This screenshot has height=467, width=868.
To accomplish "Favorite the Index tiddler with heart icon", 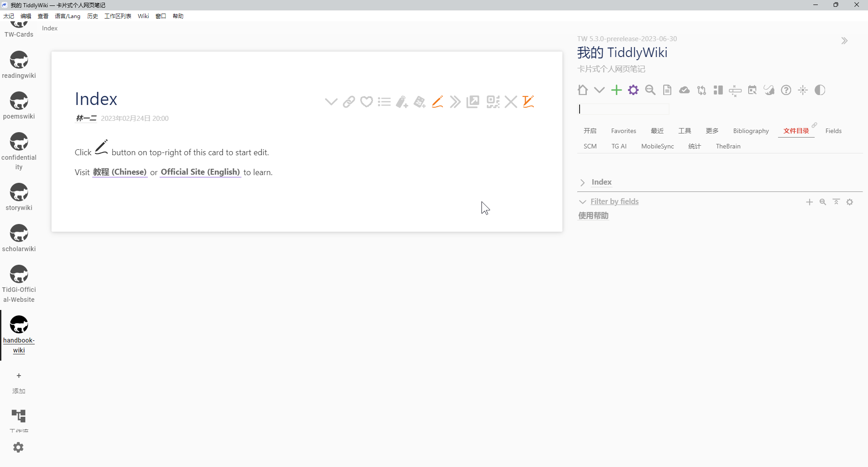I will 367,102.
